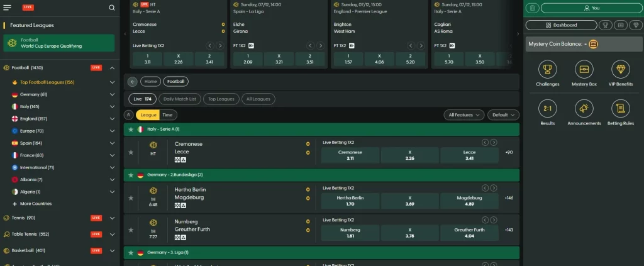Open the Results 2:1 icon
Image resolution: width=644 pixels, height=266 pixels.
pos(547,109)
